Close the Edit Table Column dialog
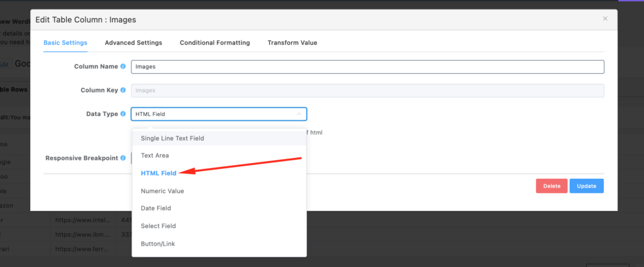 click(x=605, y=19)
